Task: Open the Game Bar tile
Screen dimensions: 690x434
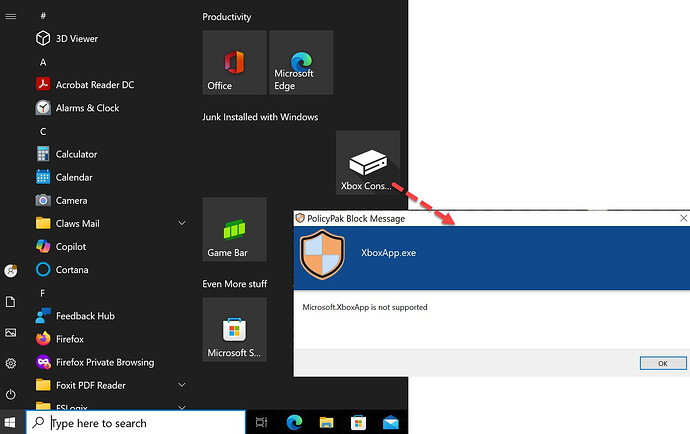Action: tap(234, 229)
